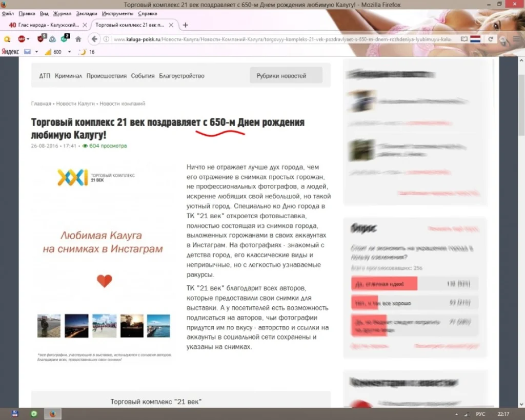The image size is (525, 420).
Task: Click the Netherlands flag icon in address bar
Action: point(475,39)
